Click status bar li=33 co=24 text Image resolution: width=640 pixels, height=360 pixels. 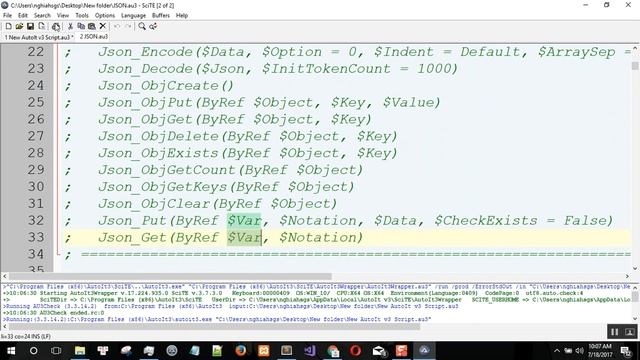pos(26,336)
